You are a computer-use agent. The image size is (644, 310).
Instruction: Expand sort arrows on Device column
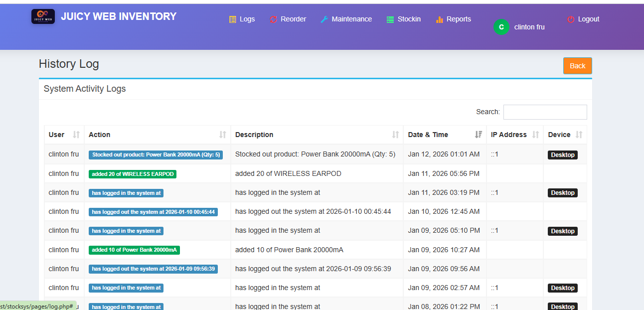pyautogui.click(x=579, y=135)
